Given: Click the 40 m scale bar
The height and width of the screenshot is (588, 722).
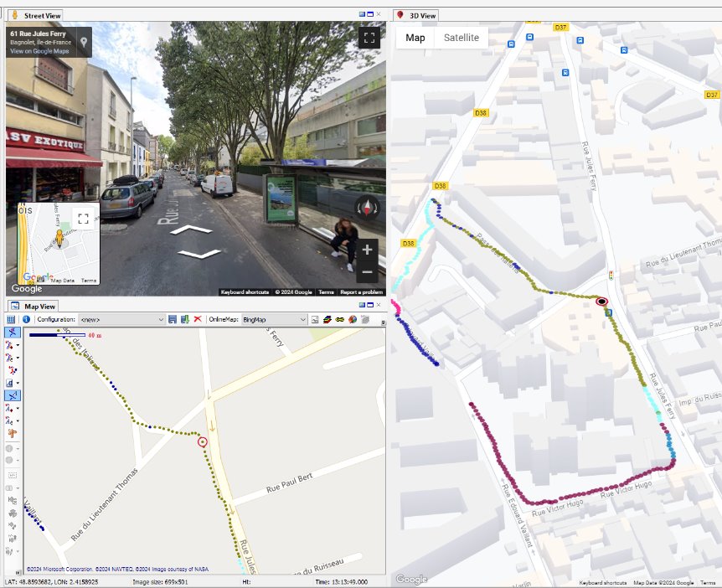Looking at the screenshot, I should (x=57, y=335).
